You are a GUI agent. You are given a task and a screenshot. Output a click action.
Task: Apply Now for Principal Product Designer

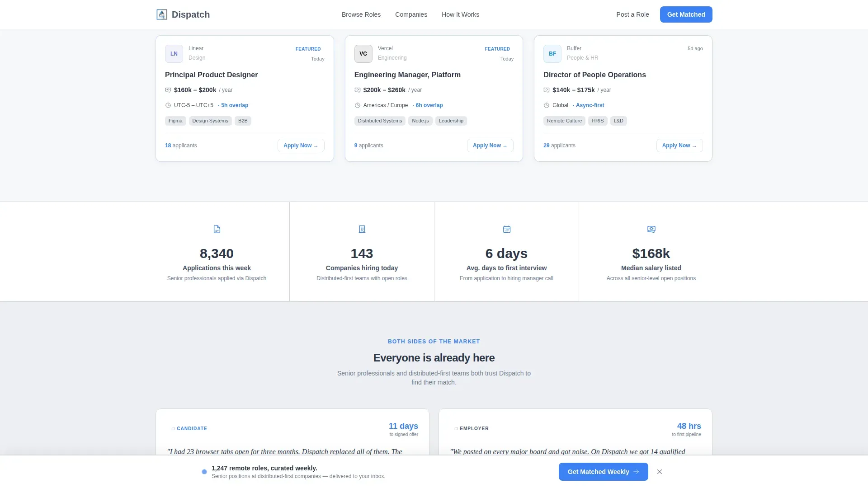point(301,145)
